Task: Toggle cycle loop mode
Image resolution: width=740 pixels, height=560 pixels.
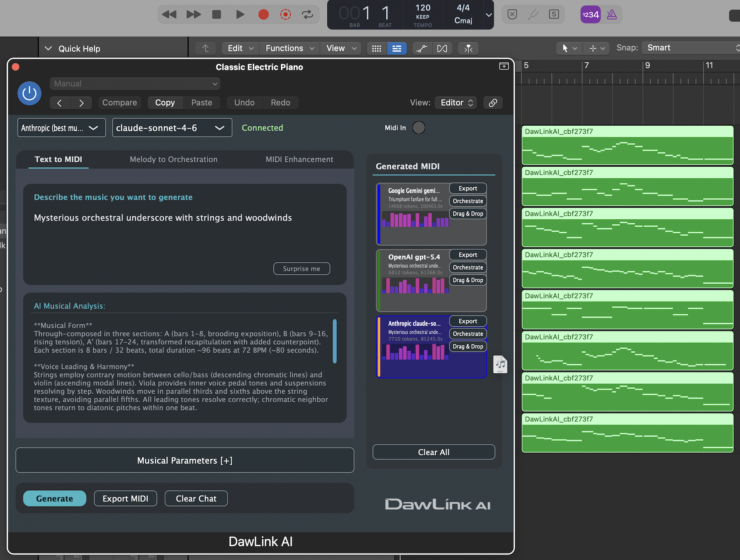Action: point(307,15)
